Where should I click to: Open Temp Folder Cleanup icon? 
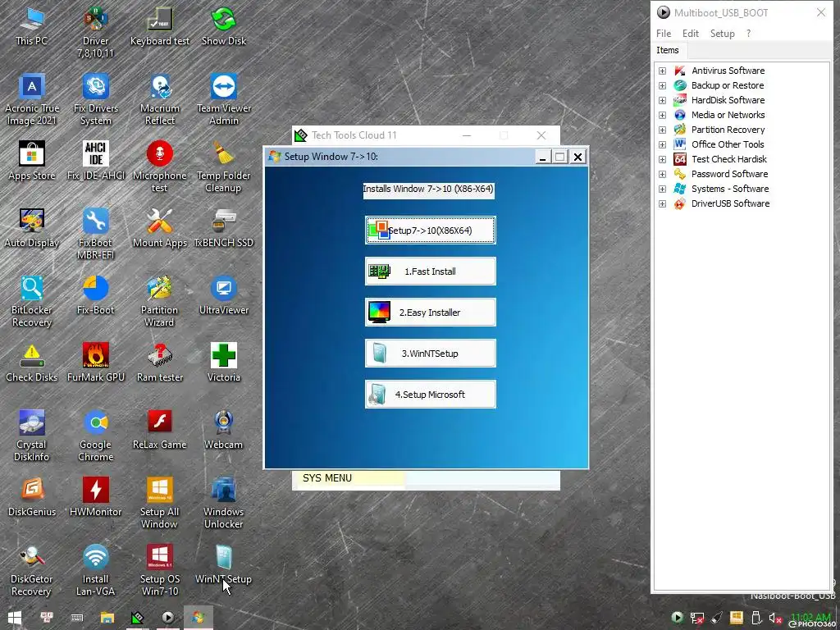223,167
